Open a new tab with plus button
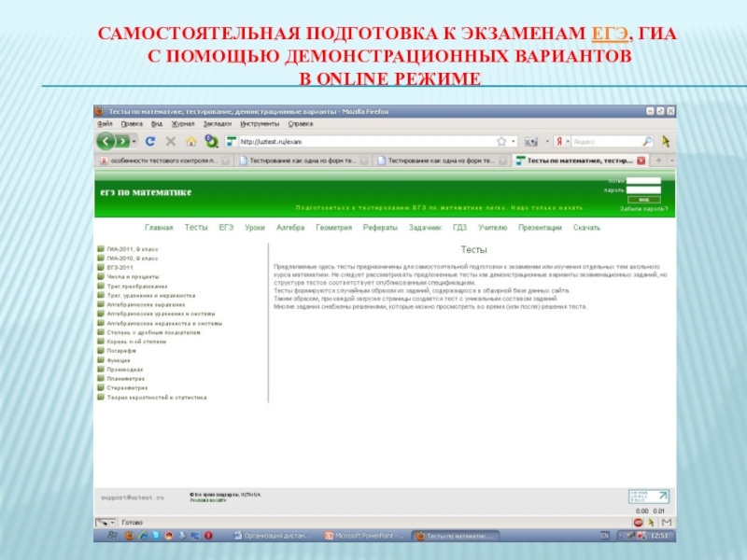Viewport: 747px width, 560px height. pyautogui.click(x=658, y=161)
